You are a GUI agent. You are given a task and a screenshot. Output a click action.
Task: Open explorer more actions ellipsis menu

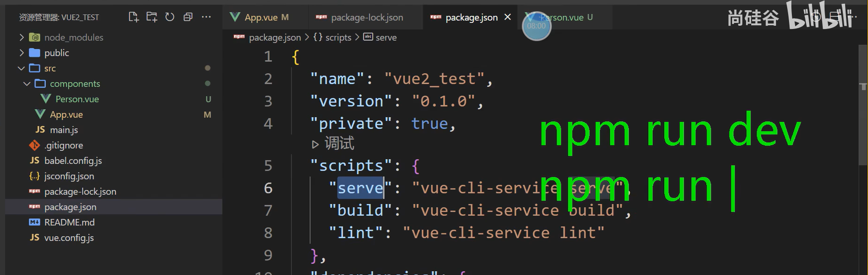coord(206,17)
